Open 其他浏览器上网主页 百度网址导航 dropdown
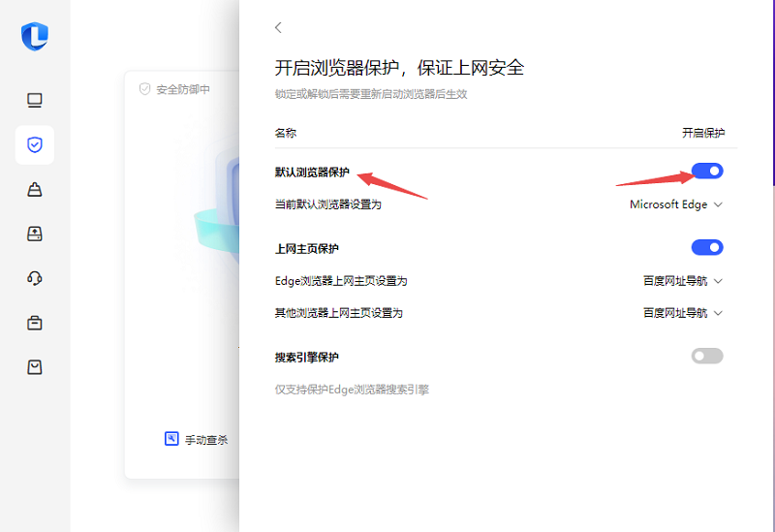The height and width of the screenshot is (532, 775). [683, 313]
